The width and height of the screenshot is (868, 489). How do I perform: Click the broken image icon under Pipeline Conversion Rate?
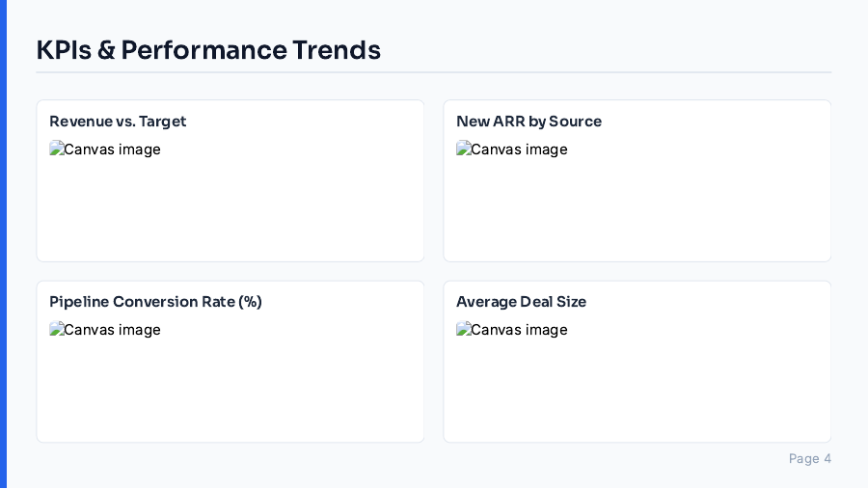pos(56,329)
